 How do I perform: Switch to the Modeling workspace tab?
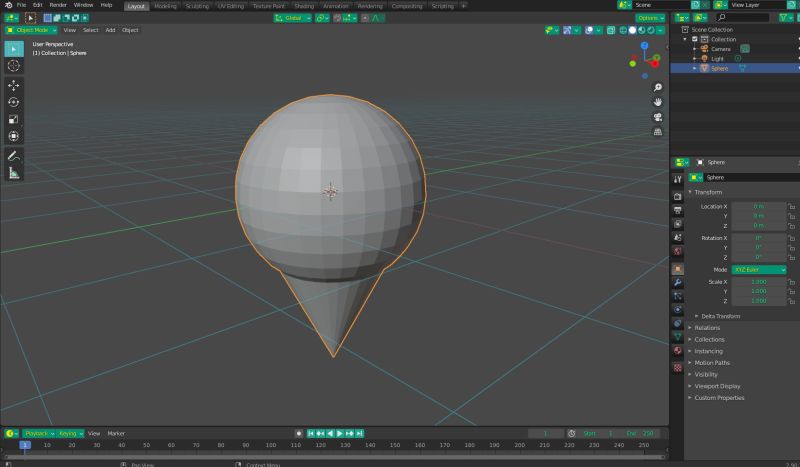click(x=165, y=6)
